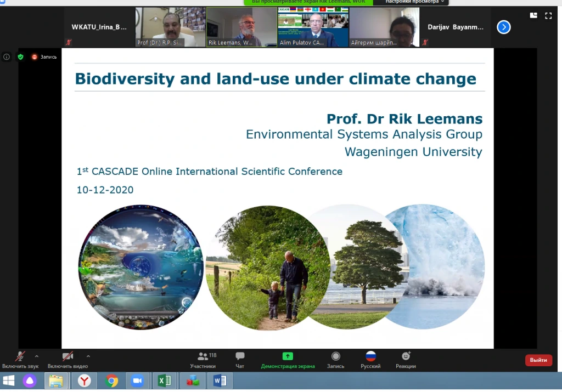Click the slide title 'Biodiversity and land-use under climate change'
This screenshot has width=562, height=392.
(x=276, y=79)
